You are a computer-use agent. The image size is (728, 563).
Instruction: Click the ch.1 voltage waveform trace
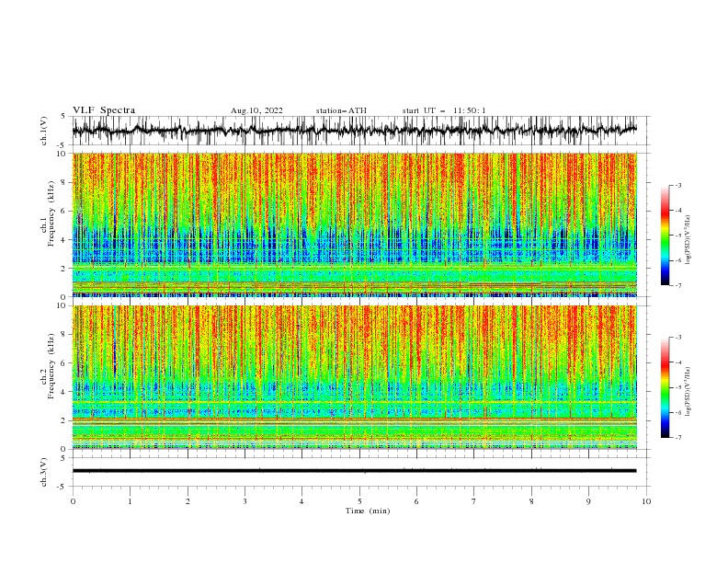click(355, 131)
